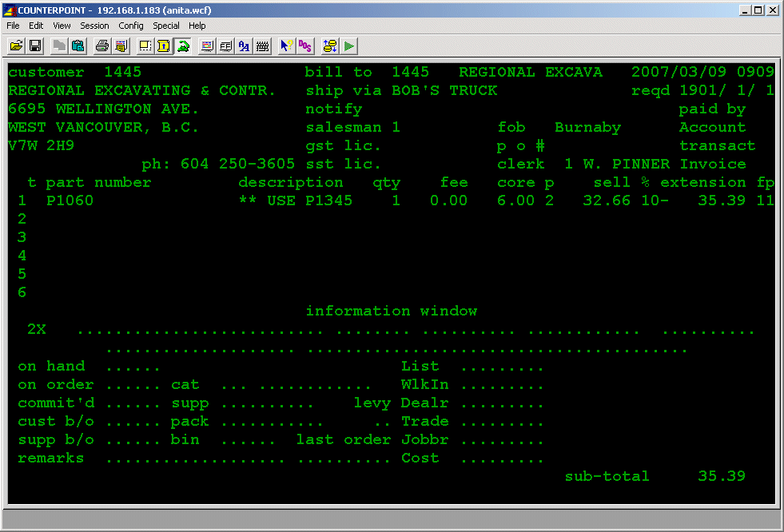Open the Config menu

tap(130, 26)
